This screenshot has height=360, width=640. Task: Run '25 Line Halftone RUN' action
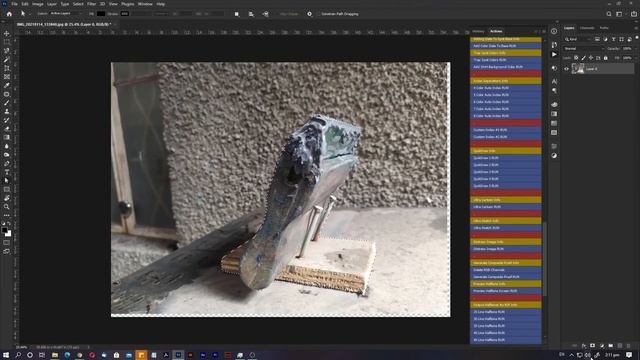(x=506, y=312)
